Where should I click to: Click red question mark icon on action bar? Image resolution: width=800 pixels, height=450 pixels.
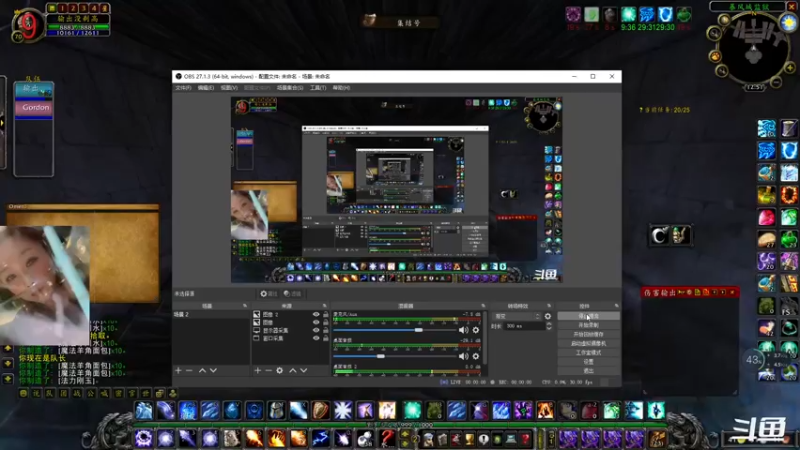(387, 438)
